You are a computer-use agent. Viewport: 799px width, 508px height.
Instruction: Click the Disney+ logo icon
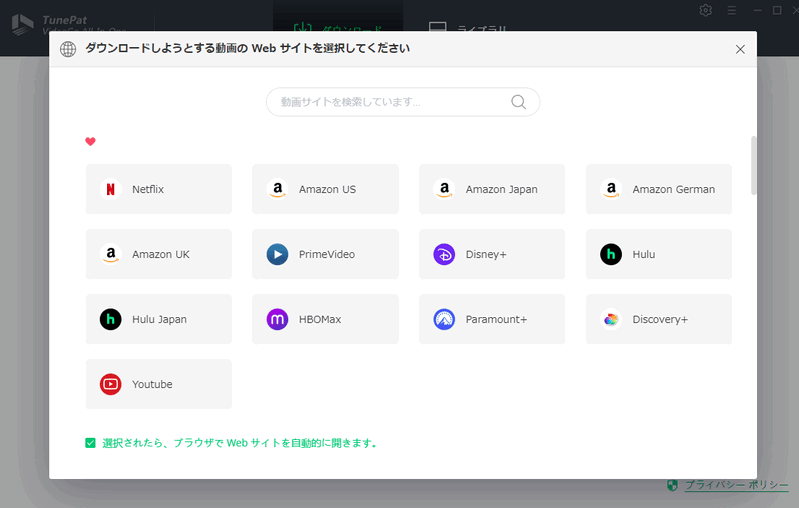[444, 254]
